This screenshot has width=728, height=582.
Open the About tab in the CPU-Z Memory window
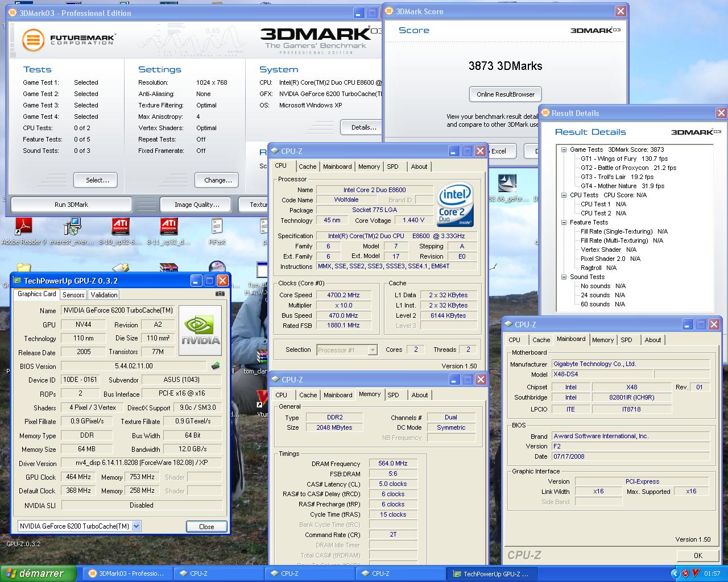pos(420,395)
